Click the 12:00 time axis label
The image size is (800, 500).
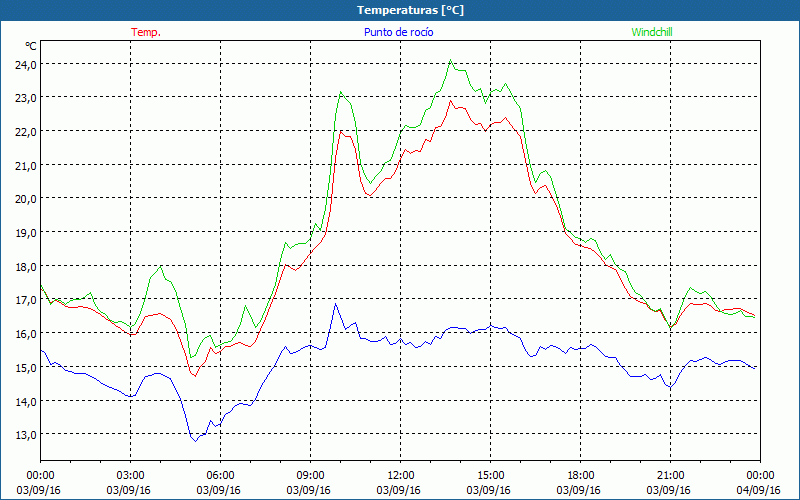click(x=401, y=476)
